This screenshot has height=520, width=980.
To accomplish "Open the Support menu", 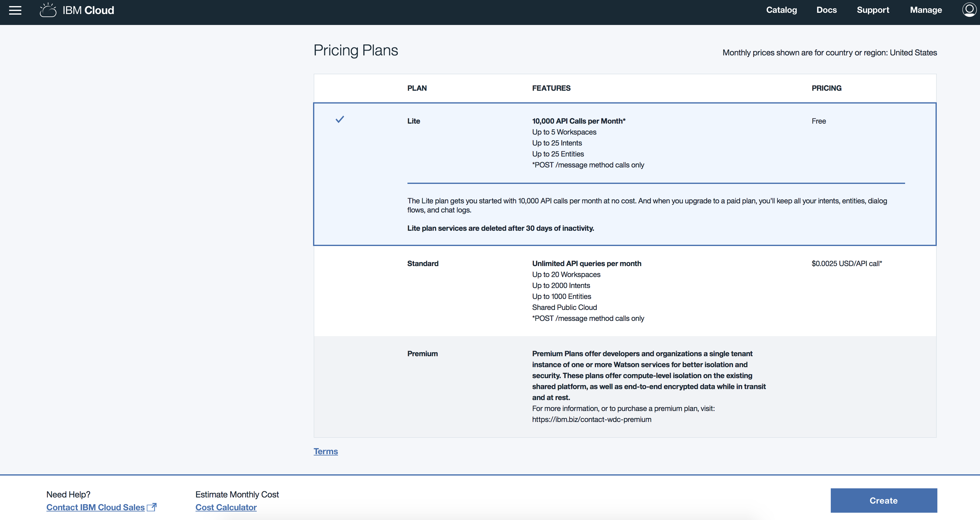I will (873, 10).
